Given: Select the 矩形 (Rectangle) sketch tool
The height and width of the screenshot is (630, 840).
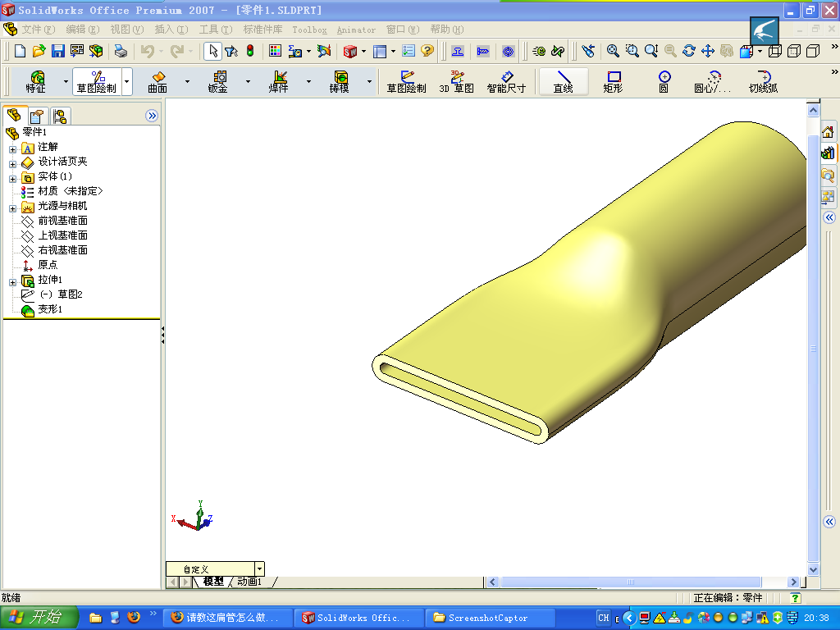Looking at the screenshot, I should [613, 82].
